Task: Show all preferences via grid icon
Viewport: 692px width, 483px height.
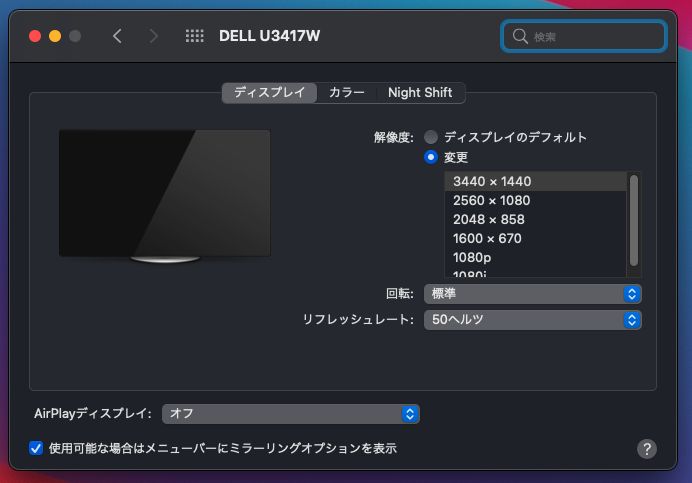Action: [194, 36]
